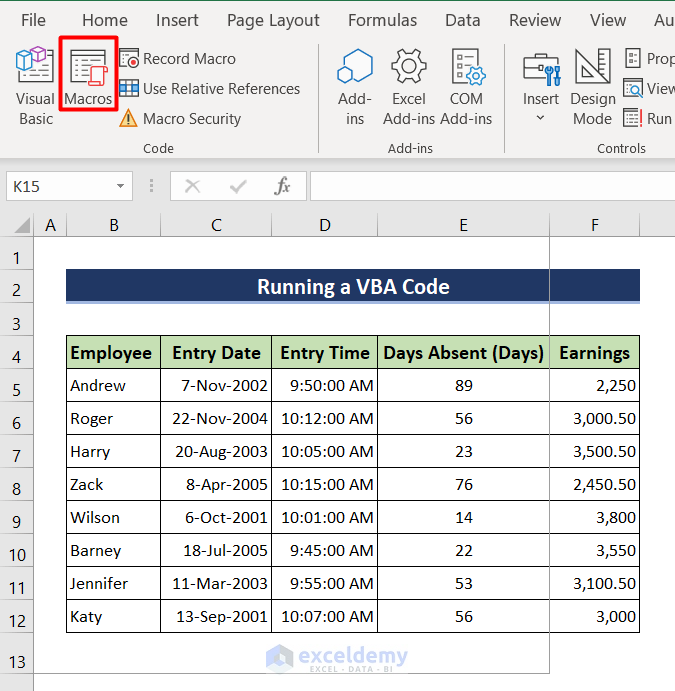Open the Name Box dropdown arrow
Viewport: 675px width, 691px height.
(x=121, y=186)
